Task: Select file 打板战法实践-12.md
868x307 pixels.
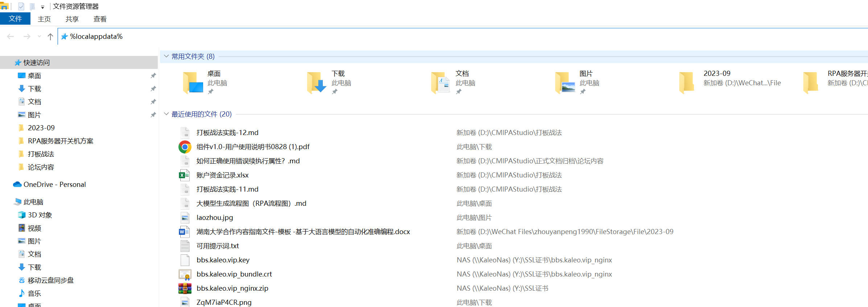Action: click(227, 132)
